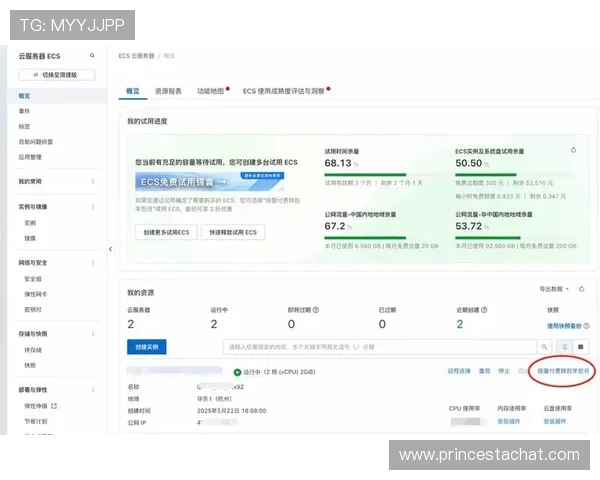This screenshot has width=600, height=480.
Task: Switch to list view toggle
Action: click(564, 347)
